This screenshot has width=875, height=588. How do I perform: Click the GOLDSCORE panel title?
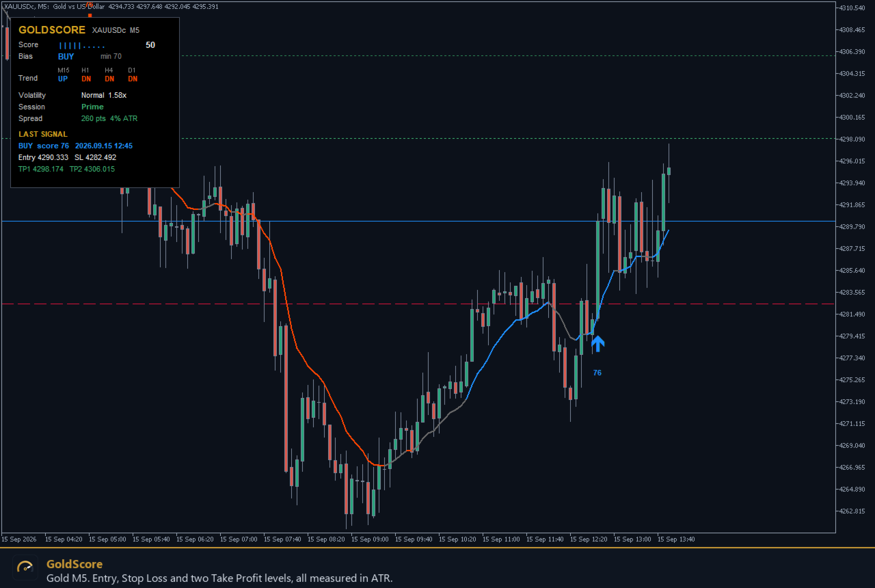52,30
